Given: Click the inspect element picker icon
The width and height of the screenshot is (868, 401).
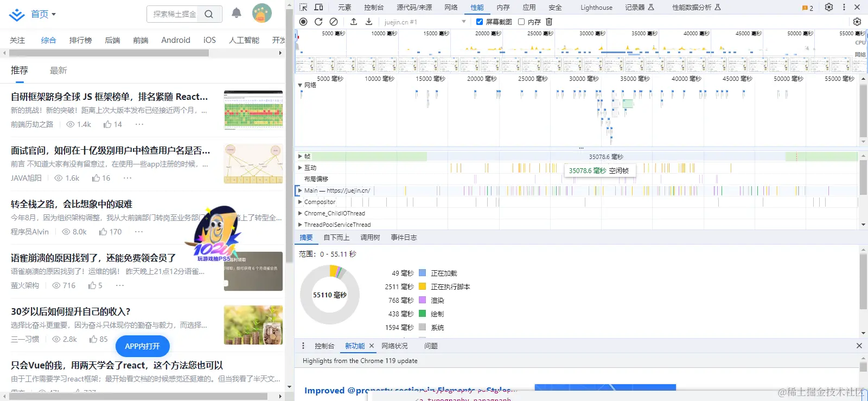Looking at the screenshot, I should (303, 7).
